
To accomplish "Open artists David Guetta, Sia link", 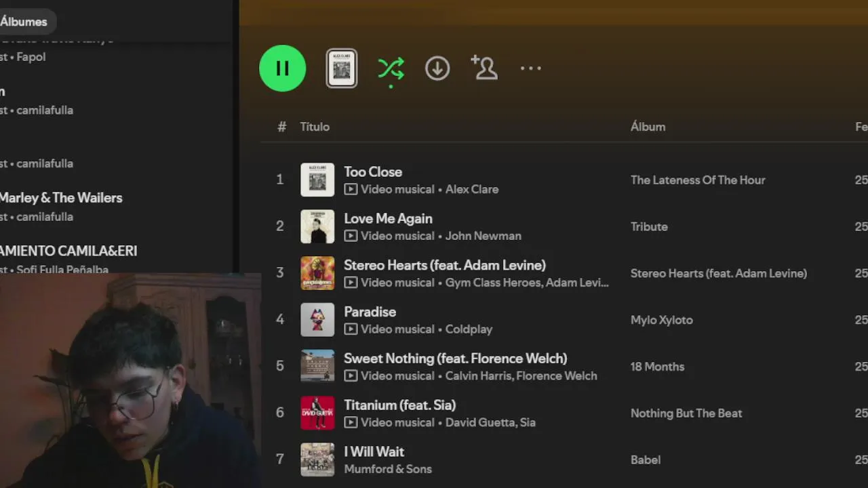I will 490,423.
